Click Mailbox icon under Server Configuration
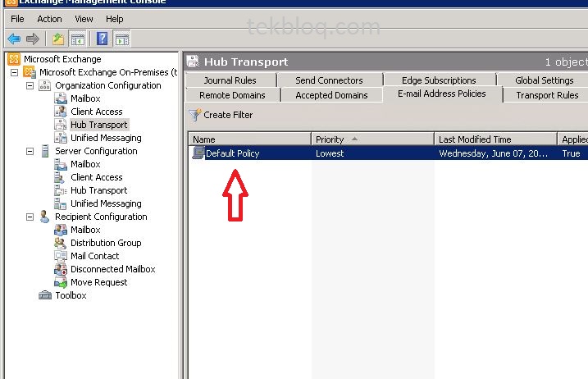The height and width of the screenshot is (379, 588). pos(61,164)
